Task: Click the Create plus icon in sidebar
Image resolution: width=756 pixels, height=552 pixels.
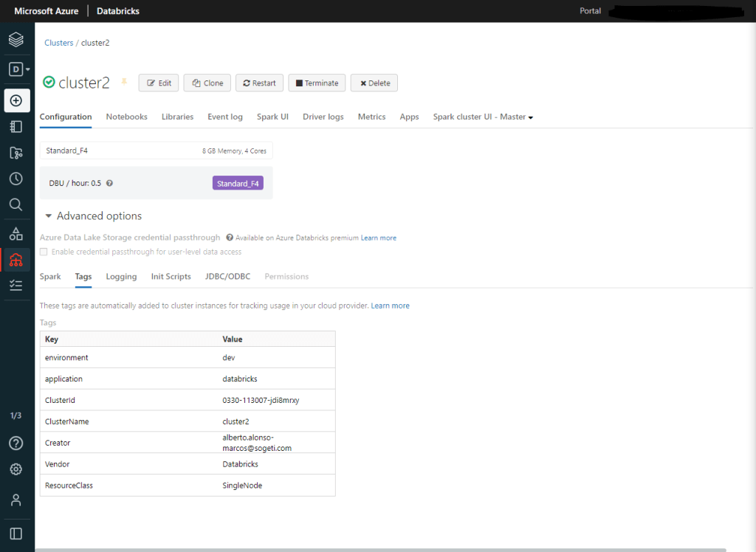Action: (x=16, y=100)
